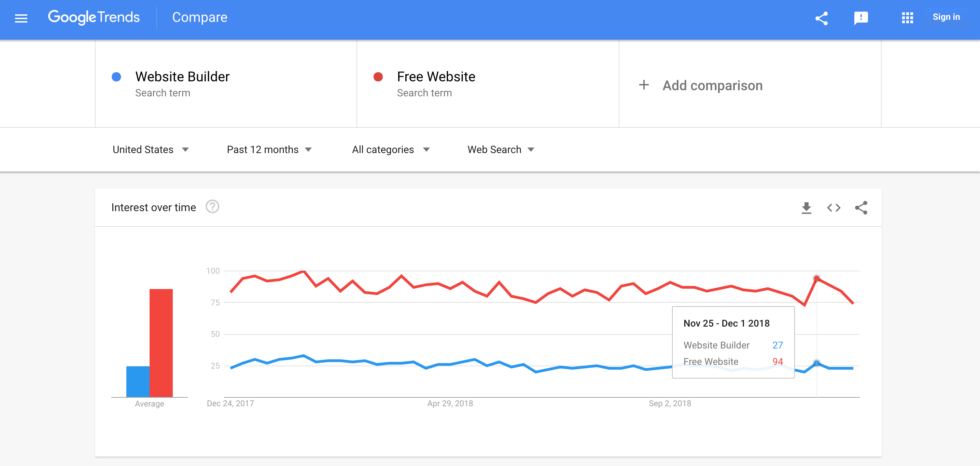Screen dimensions: 980x466
Task: Click the hamburger menu icon
Action: click(21, 17)
